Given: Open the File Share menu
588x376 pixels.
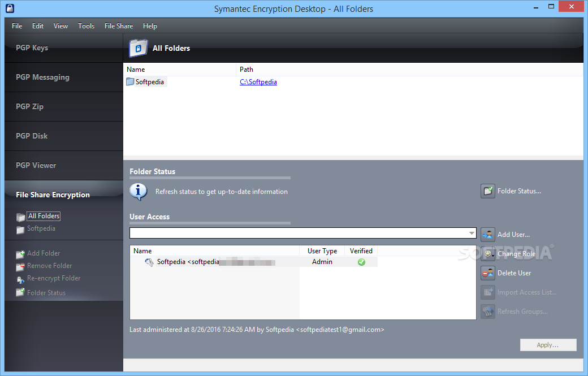Looking at the screenshot, I should tap(119, 26).
